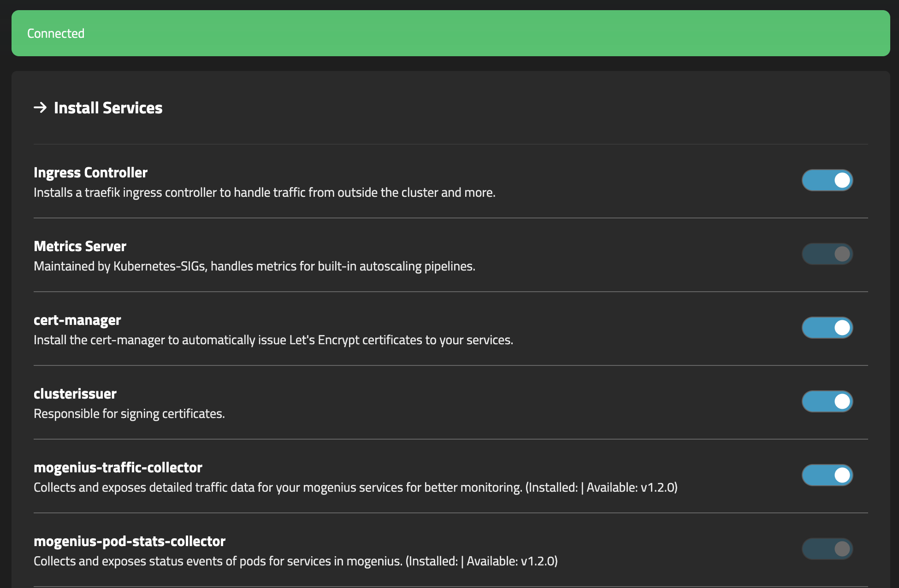
Task: Click the Kubernetes-SIGs metrics description text
Action: [x=254, y=266]
